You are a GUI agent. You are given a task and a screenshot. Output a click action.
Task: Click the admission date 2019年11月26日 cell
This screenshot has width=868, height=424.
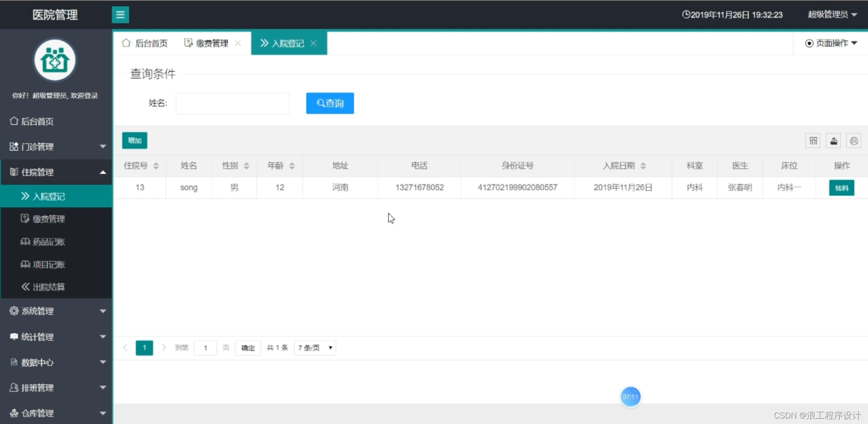point(623,187)
